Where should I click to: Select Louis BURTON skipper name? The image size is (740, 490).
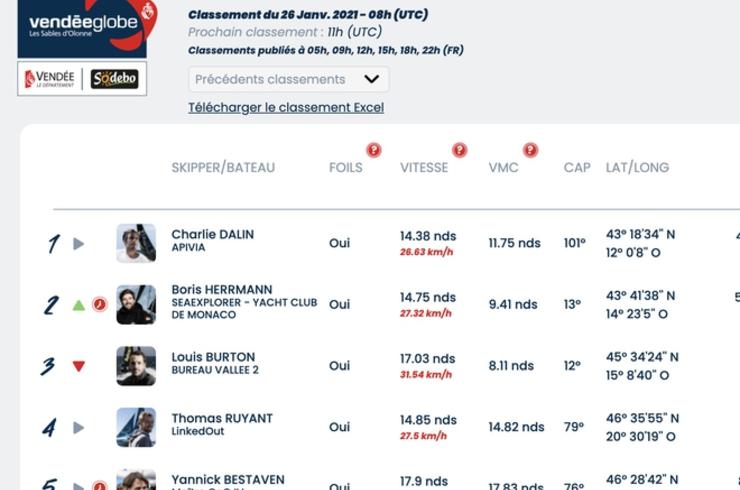tap(213, 357)
